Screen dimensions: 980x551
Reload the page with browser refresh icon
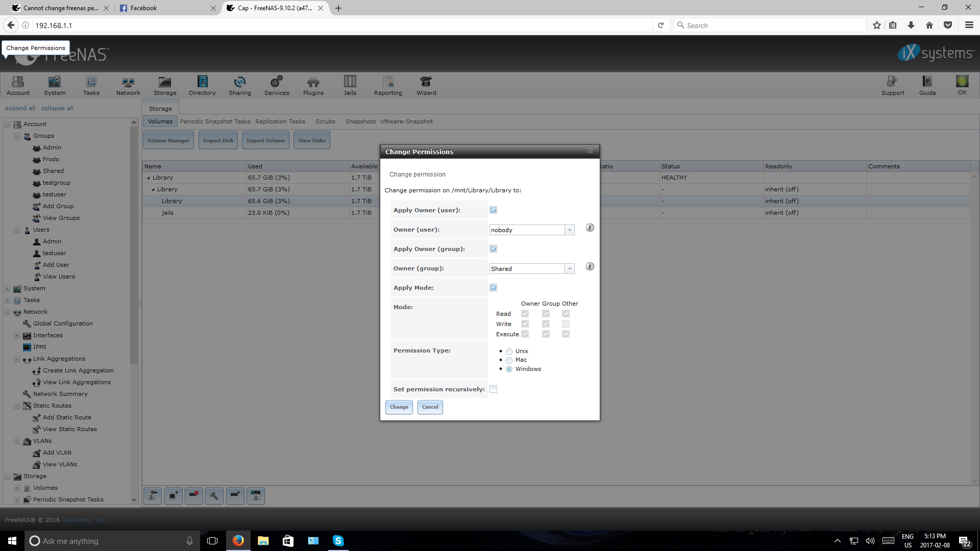pos(660,25)
